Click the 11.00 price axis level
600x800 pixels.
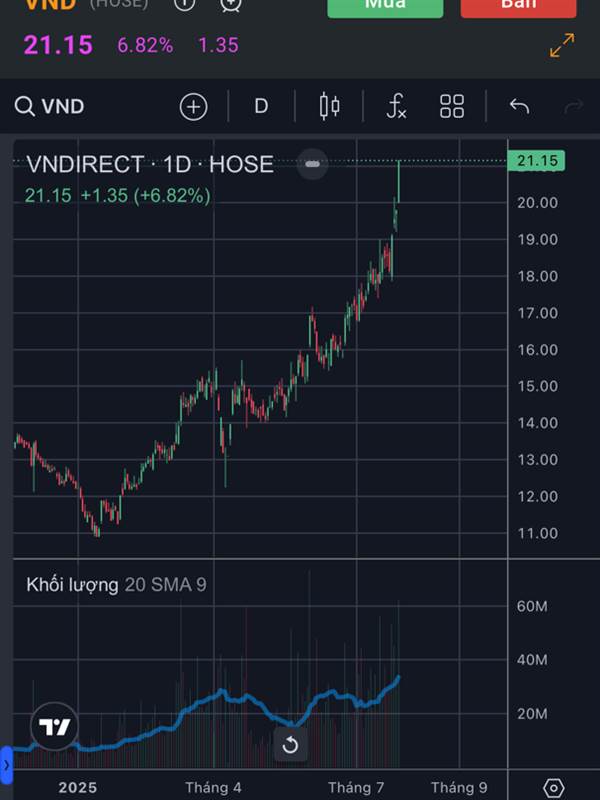pyautogui.click(x=538, y=533)
